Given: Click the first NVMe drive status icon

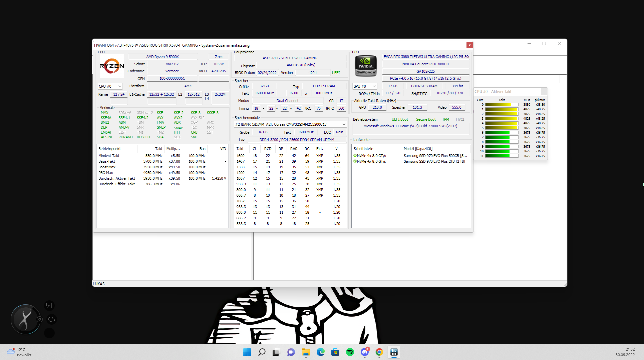Looking at the screenshot, I should tap(355, 156).
